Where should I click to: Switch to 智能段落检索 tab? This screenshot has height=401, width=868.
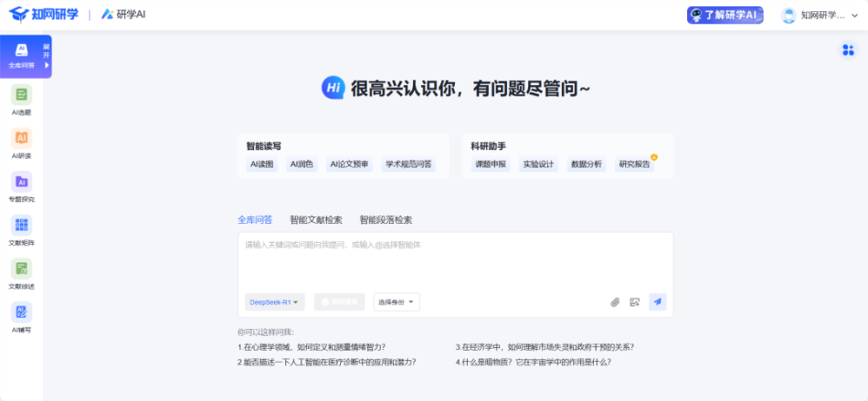tap(386, 220)
